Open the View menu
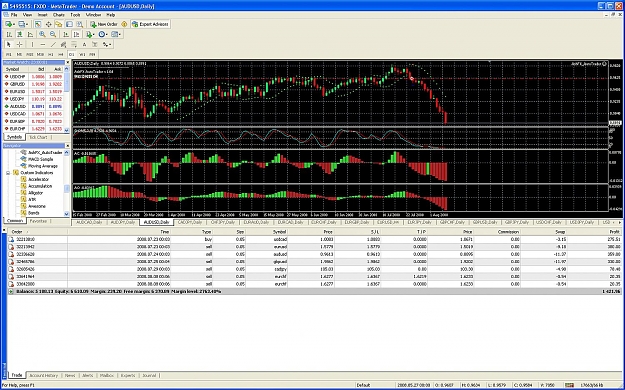The image size is (625, 390). (27, 15)
